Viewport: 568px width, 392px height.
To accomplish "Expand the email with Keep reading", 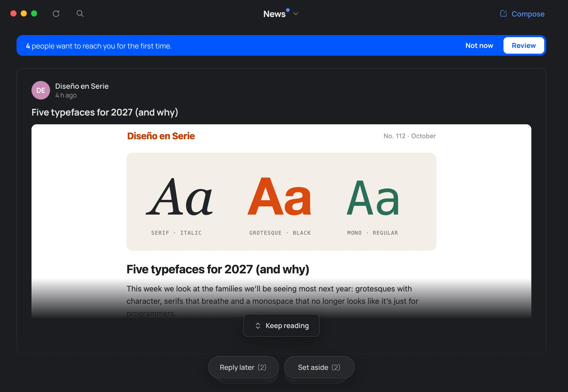I will pyautogui.click(x=281, y=325).
